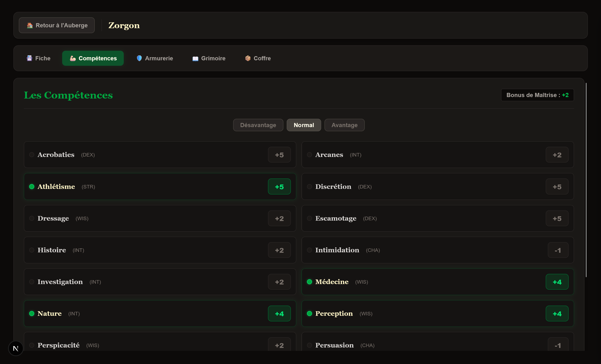Toggle Discrétion proficiency dot
Viewport: 601px width, 364px height.
[309, 187]
